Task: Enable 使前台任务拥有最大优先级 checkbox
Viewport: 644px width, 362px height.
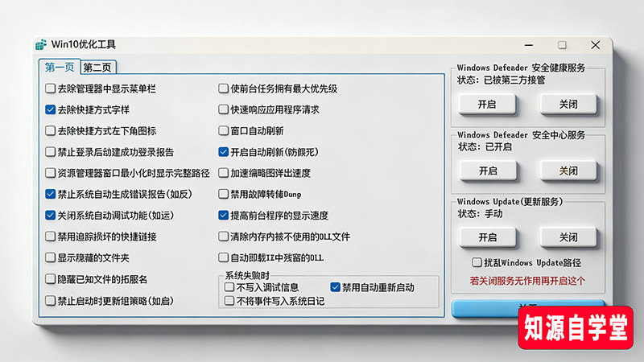Action: coord(224,88)
